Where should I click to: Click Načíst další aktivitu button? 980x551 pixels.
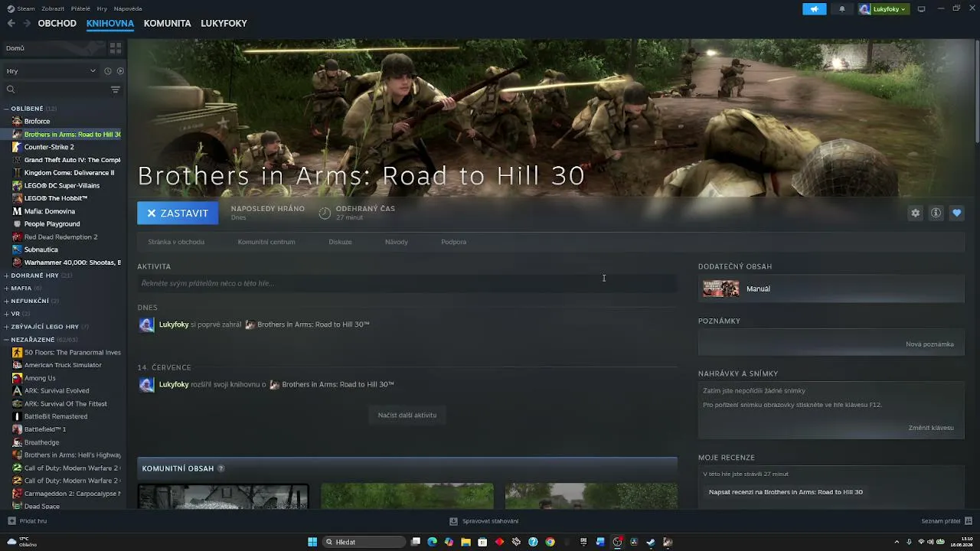[x=407, y=416]
